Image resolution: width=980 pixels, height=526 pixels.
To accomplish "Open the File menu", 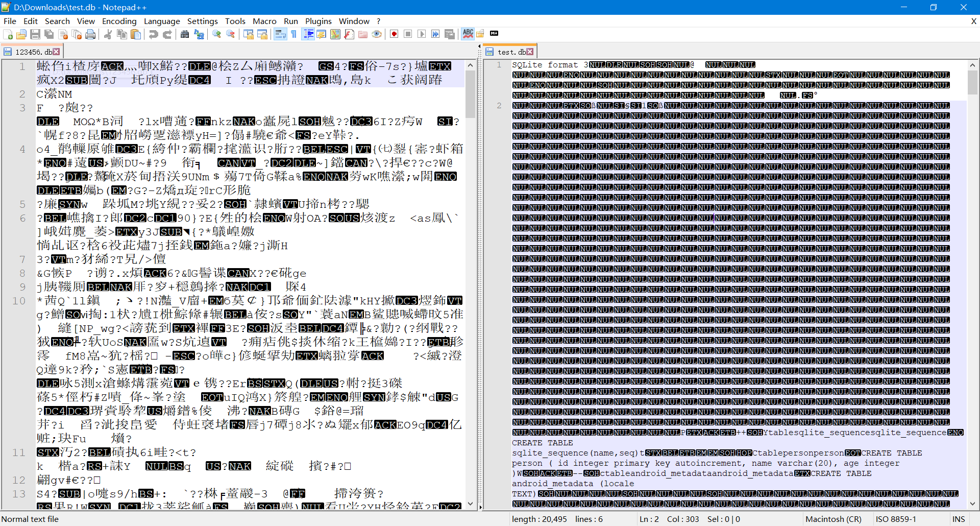I will pyautogui.click(x=10, y=21).
